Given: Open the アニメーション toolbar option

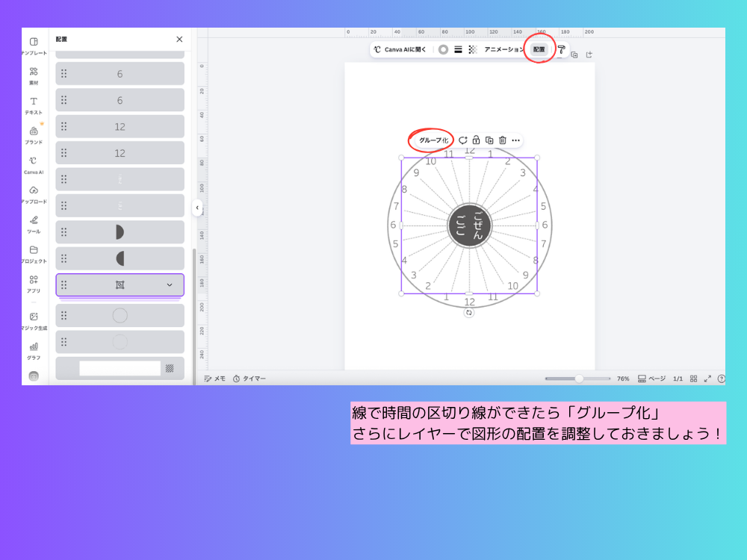Looking at the screenshot, I should [x=504, y=49].
